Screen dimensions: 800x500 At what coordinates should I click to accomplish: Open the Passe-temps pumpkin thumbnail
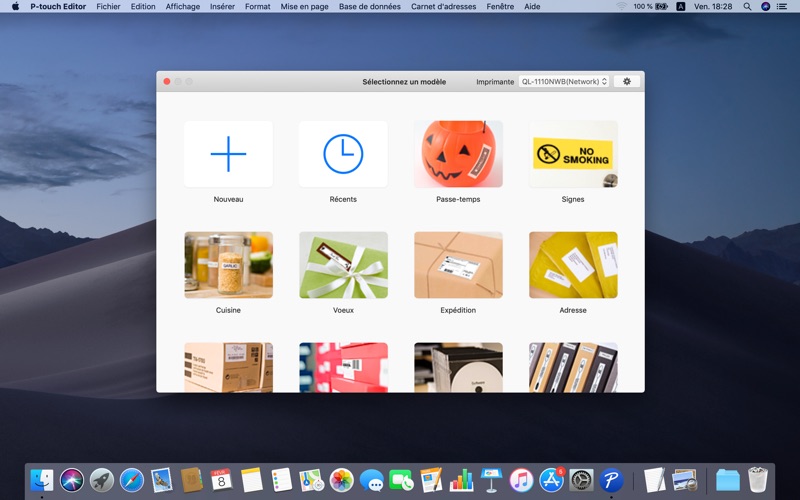[458, 154]
